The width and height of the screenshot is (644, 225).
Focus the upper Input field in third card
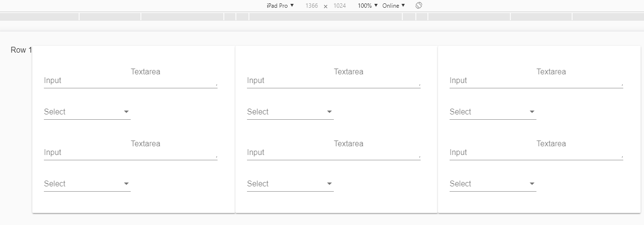coord(493,81)
